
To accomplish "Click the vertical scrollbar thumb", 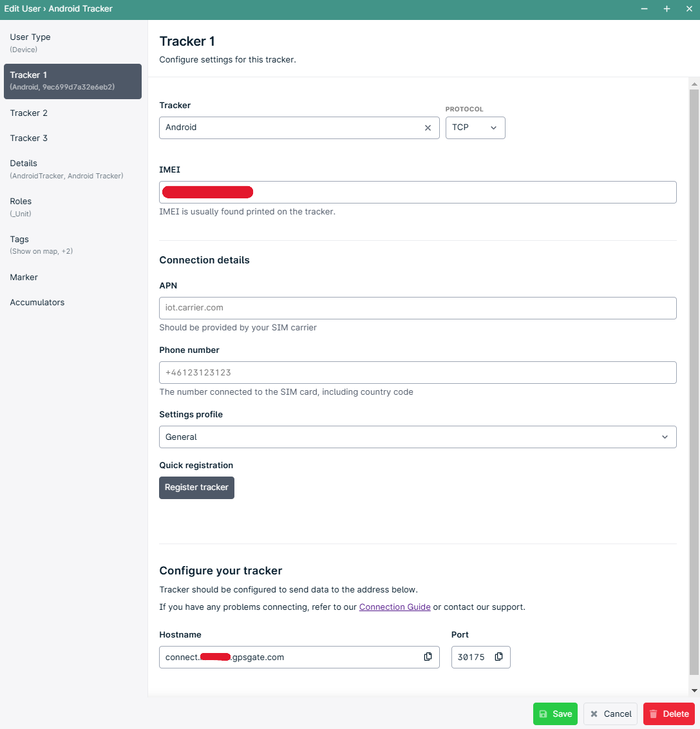I will click(694, 381).
